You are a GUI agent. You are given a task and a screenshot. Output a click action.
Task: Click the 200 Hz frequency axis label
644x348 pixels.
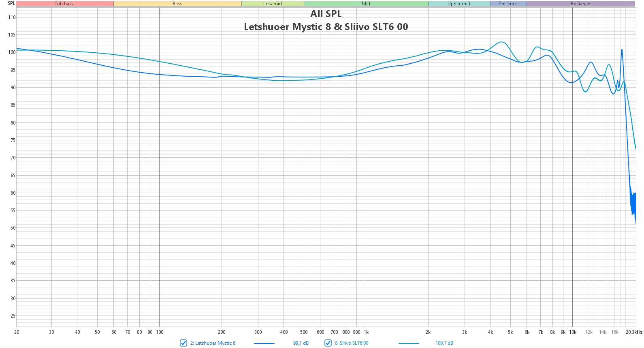pos(222,332)
